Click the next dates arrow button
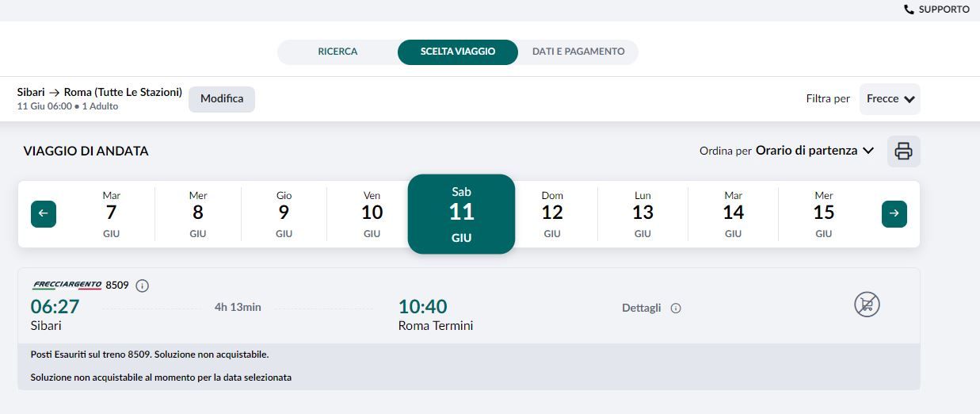The height and width of the screenshot is (414, 980). click(x=894, y=213)
